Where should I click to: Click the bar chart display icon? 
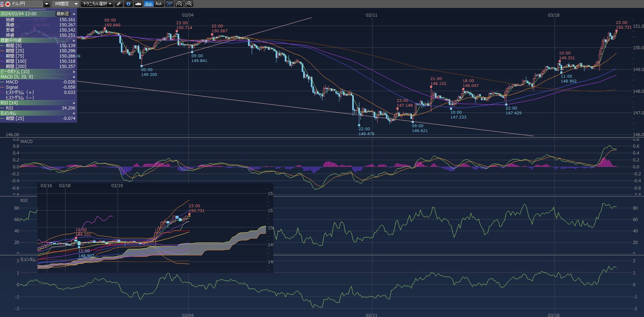(169, 4)
